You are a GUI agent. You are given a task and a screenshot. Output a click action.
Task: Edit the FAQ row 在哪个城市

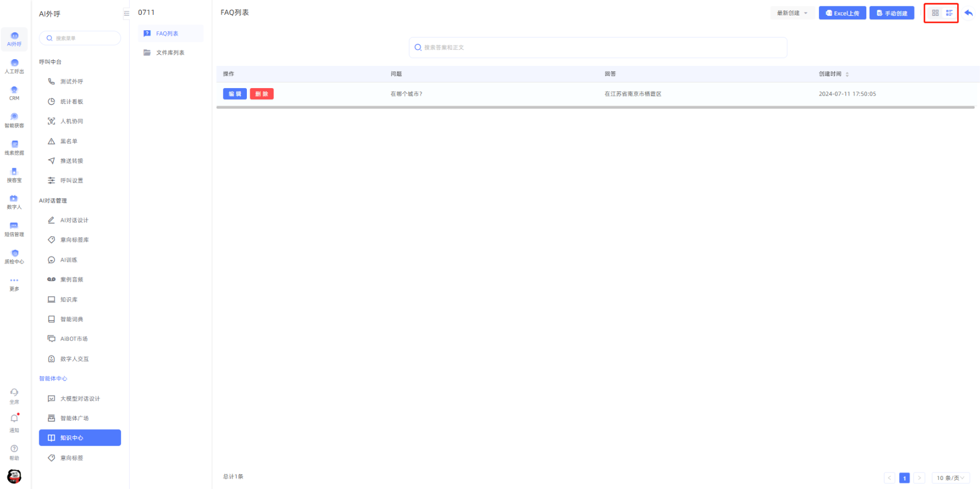click(x=234, y=94)
